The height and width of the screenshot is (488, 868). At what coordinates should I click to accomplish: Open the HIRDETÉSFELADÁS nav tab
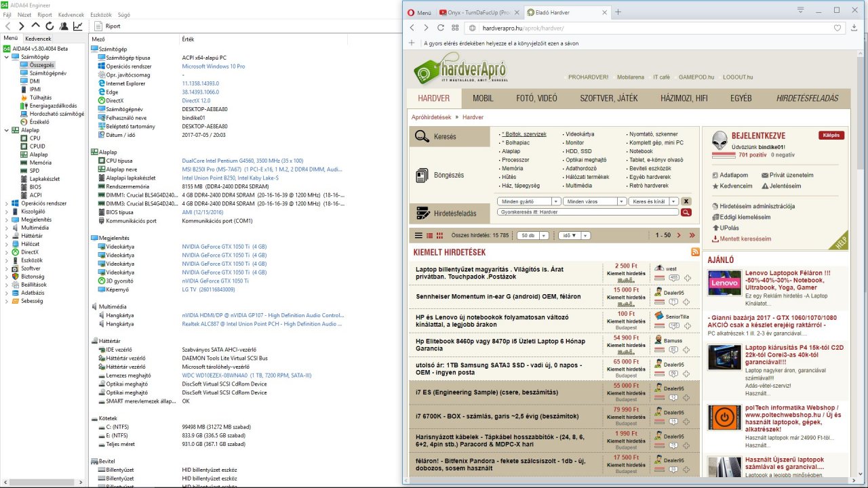pyautogui.click(x=807, y=98)
